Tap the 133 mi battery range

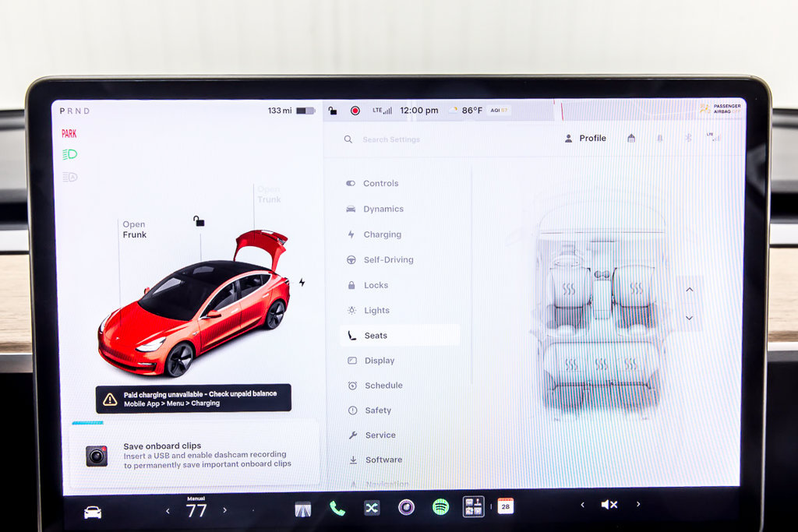[291, 111]
